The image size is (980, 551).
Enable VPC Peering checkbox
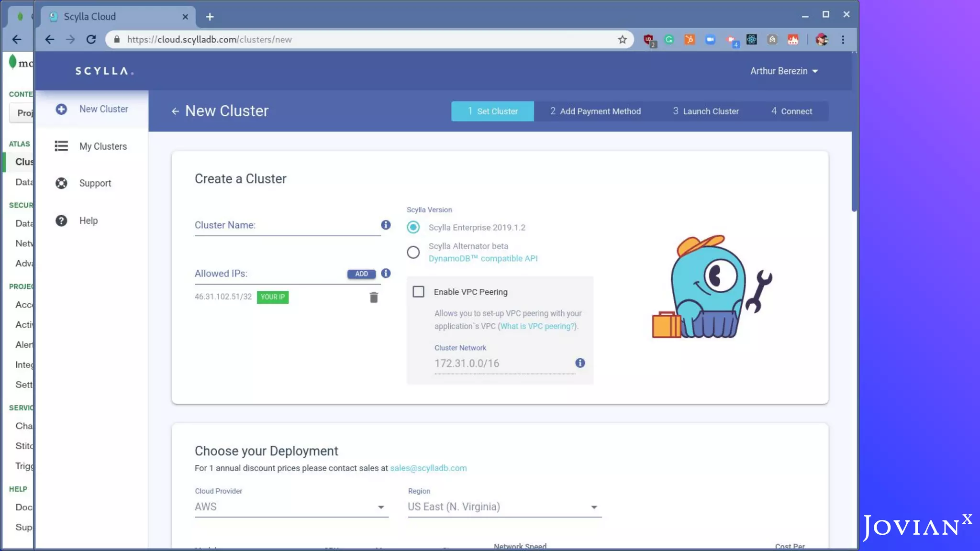click(419, 292)
